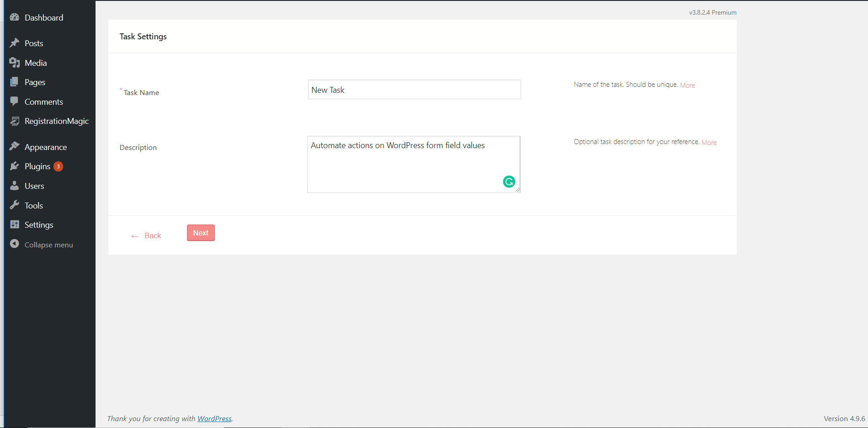Collapse the admin sidebar menu
This screenshot has height=428, width=868.
[15, 244]
